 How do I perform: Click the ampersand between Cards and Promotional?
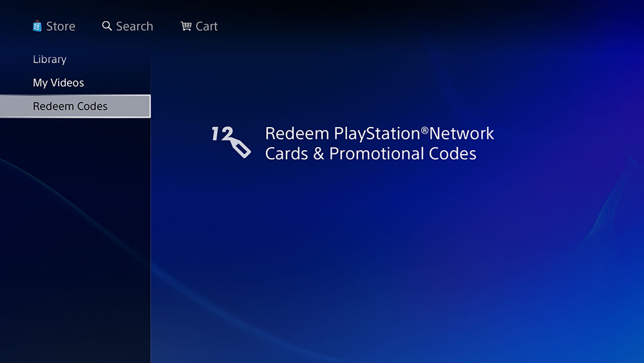click(319, 154)
